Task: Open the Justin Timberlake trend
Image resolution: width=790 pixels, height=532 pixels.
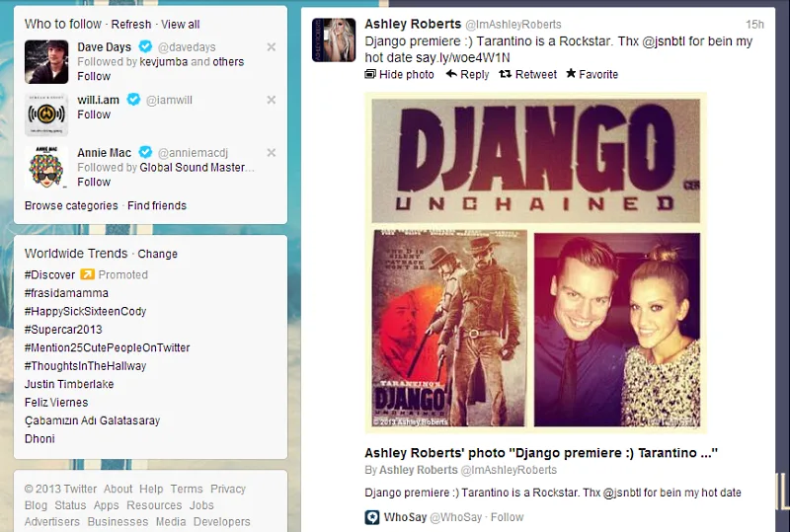Action: click(x=69, y=384)
